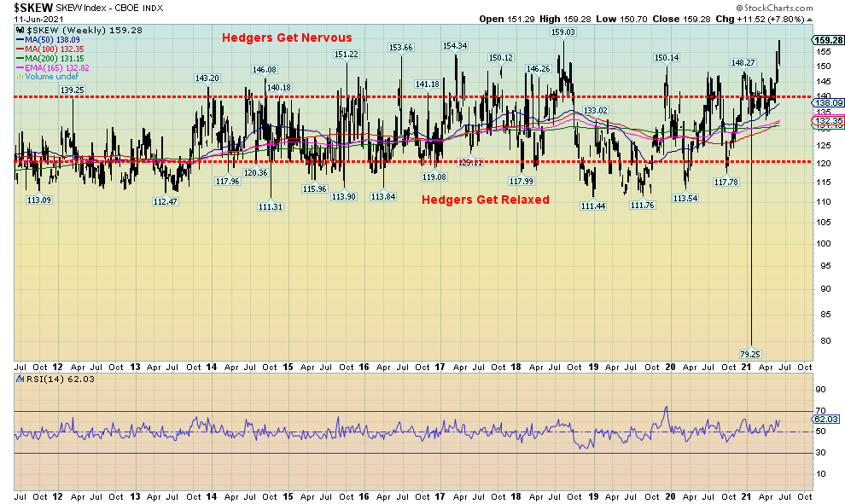Click the 62.03 RSI value tag

tap(828, 419)
